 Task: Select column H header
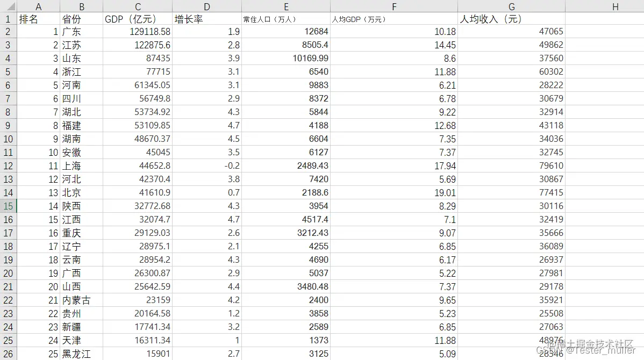point(615,6)
